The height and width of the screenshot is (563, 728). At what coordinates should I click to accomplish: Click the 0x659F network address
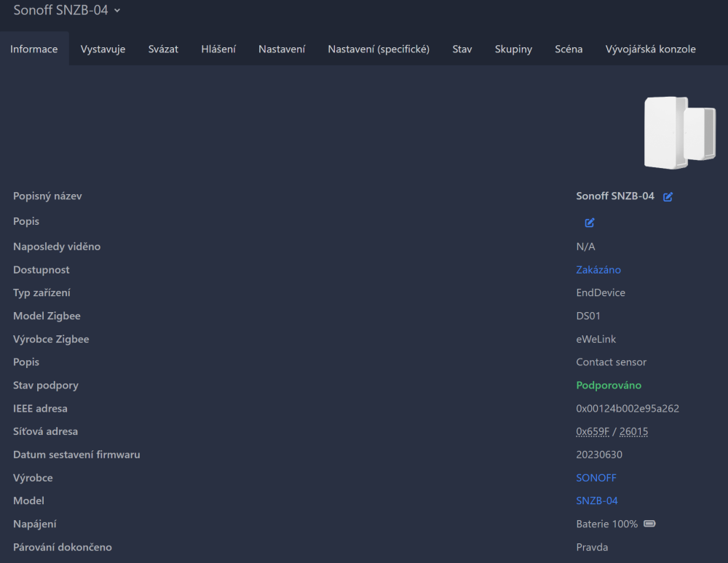(593, 431)
